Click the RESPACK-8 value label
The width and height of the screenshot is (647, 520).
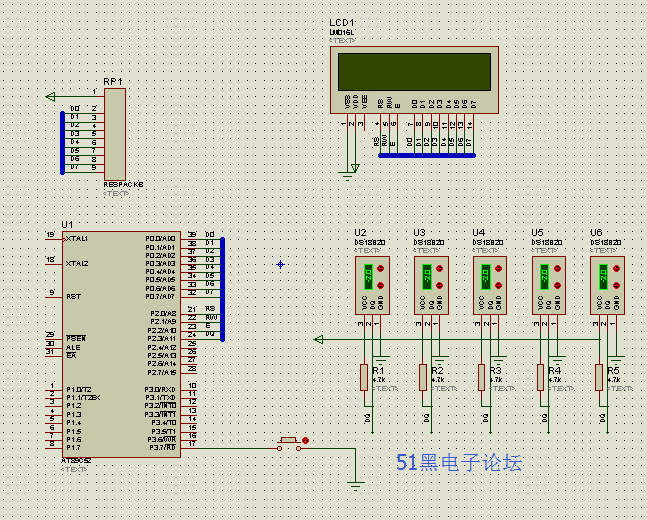[123, 184]
